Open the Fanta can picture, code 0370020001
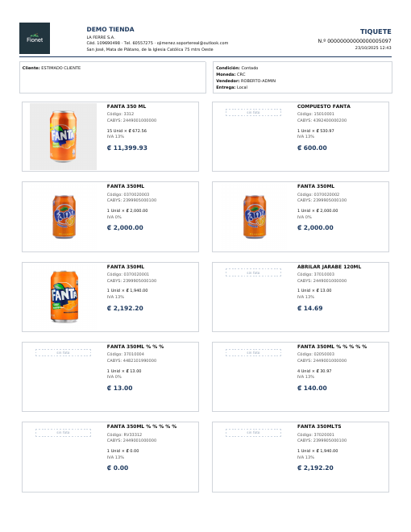This screenshot has width=411, height=532. (x=64, y=296)
